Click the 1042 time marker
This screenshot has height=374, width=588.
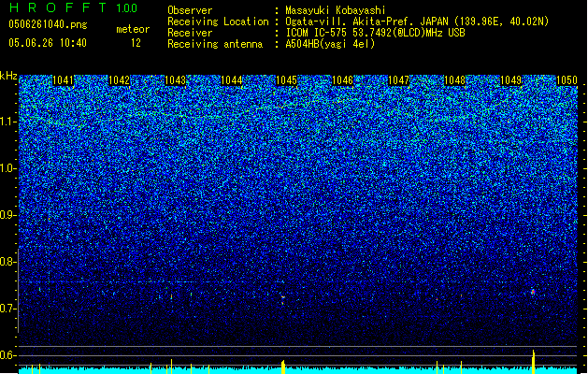(119, 80)
